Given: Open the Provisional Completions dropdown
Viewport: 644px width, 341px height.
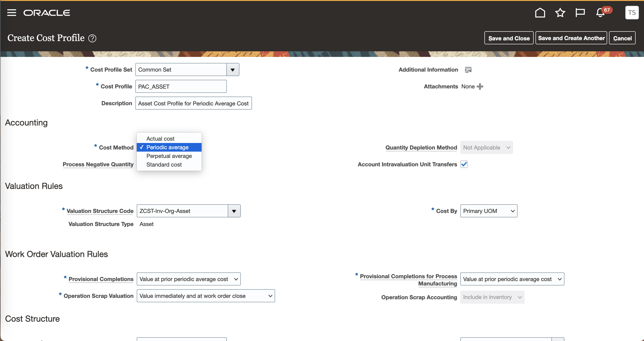Looking at the screenshot, I should (189, 279).
